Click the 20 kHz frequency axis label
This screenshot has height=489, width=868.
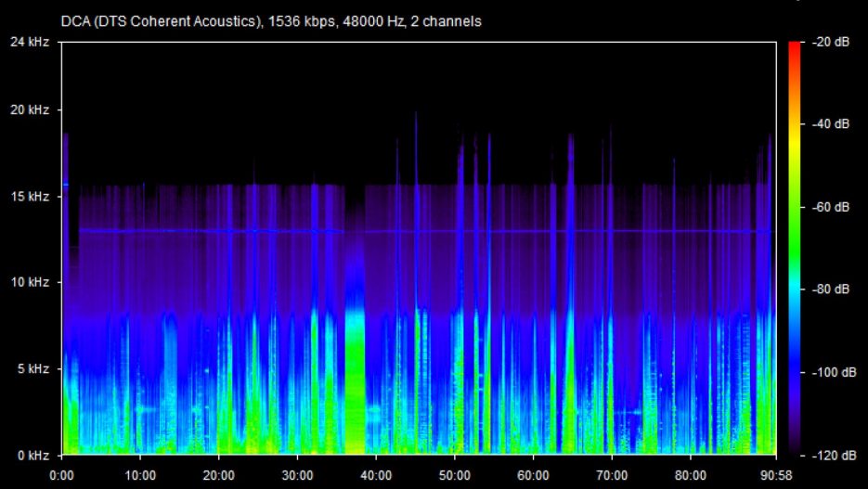tap(30, 110)
